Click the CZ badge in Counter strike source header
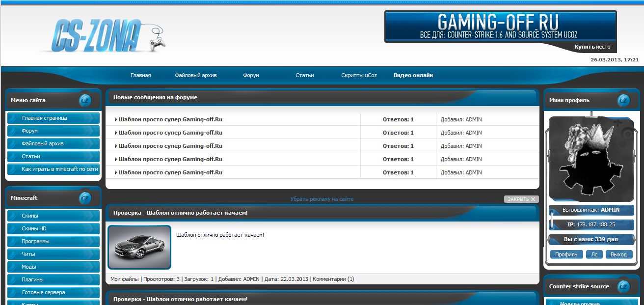644x305 pixels. [x=623, y=286]
